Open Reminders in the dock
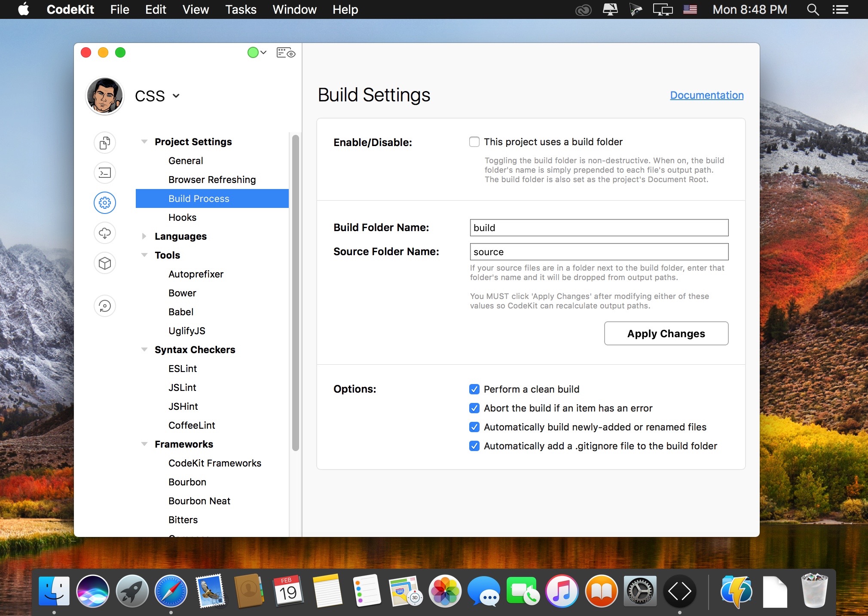 coord(367,591)
